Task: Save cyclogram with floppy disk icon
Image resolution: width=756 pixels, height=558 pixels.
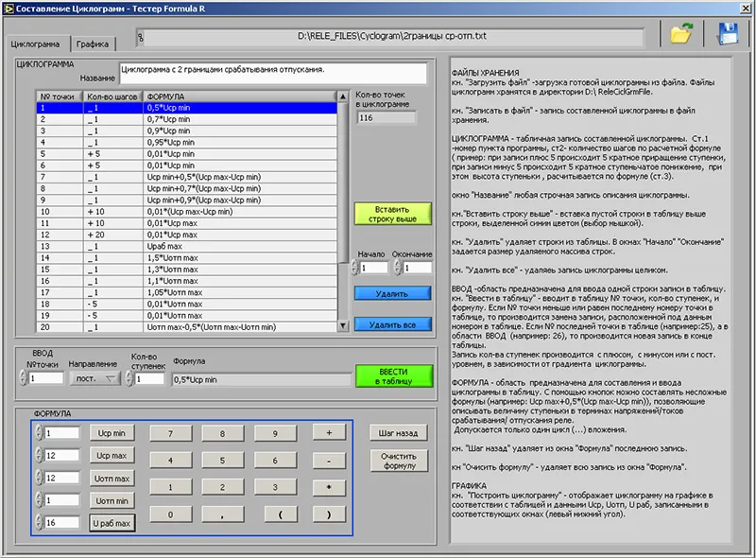Action: tap(728, 34)
